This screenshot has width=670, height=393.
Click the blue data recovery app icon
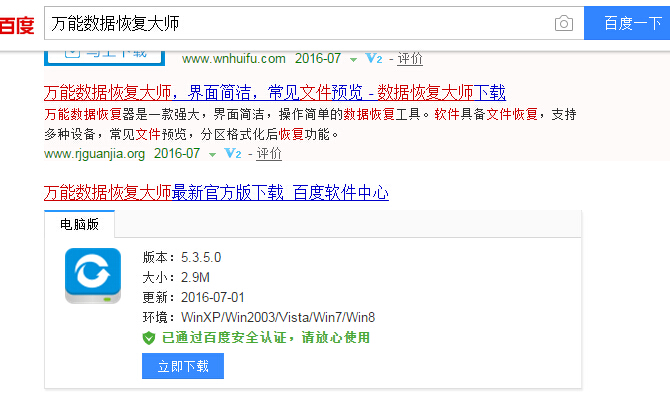tap(93, 276)
